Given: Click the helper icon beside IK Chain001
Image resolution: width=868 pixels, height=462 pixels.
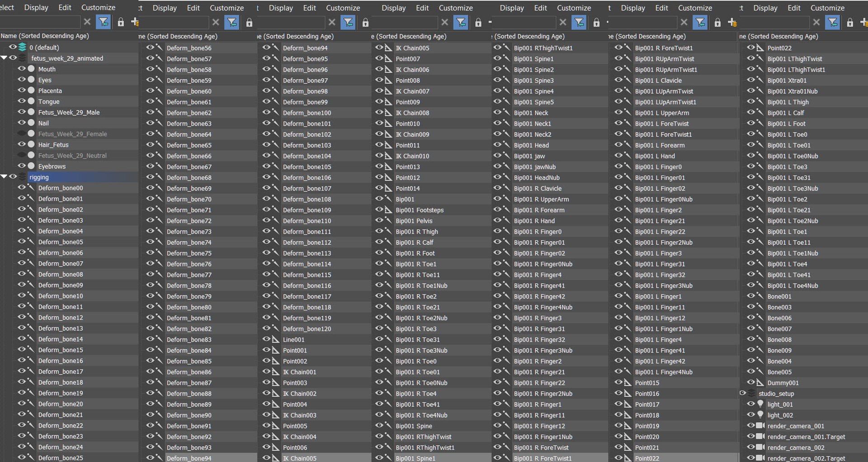Looking at the screenshot, I should click(275, 372).
